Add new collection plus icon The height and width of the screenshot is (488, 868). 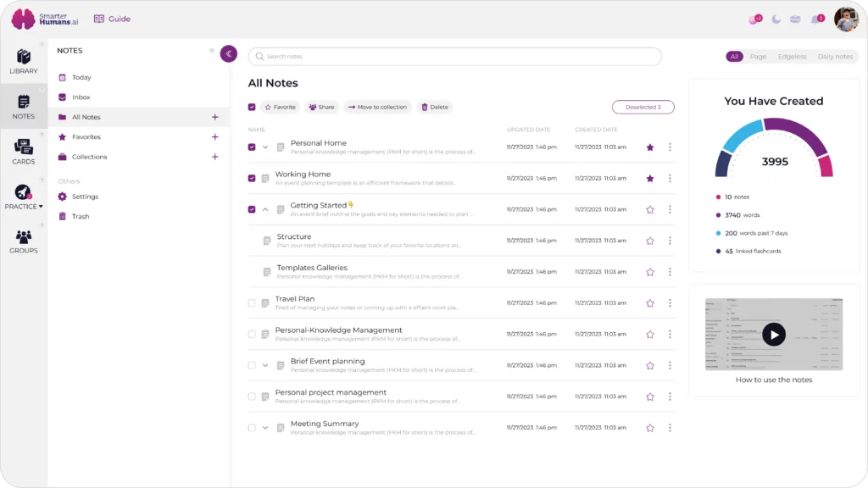(214, 157)
